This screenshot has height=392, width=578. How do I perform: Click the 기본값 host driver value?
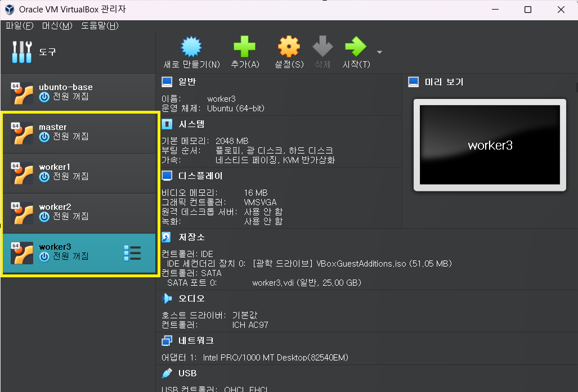pos(245,316)
